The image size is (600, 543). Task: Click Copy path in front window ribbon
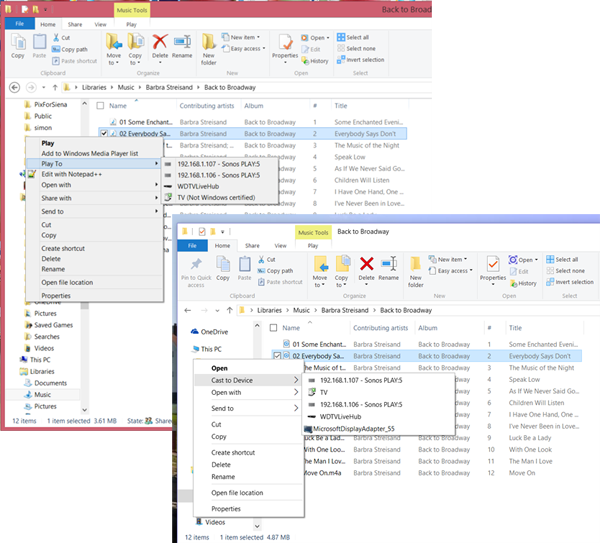pos(276,271)
